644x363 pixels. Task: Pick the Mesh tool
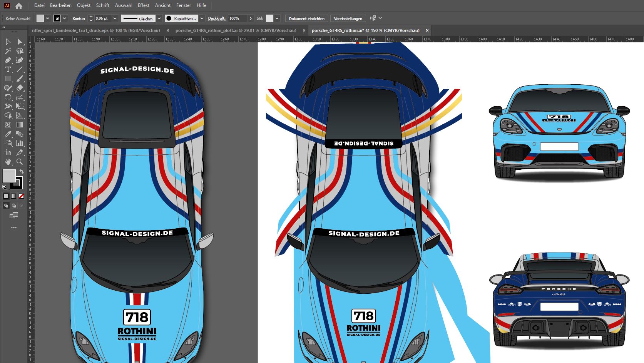pyautogui.click(x=8, y=125)
